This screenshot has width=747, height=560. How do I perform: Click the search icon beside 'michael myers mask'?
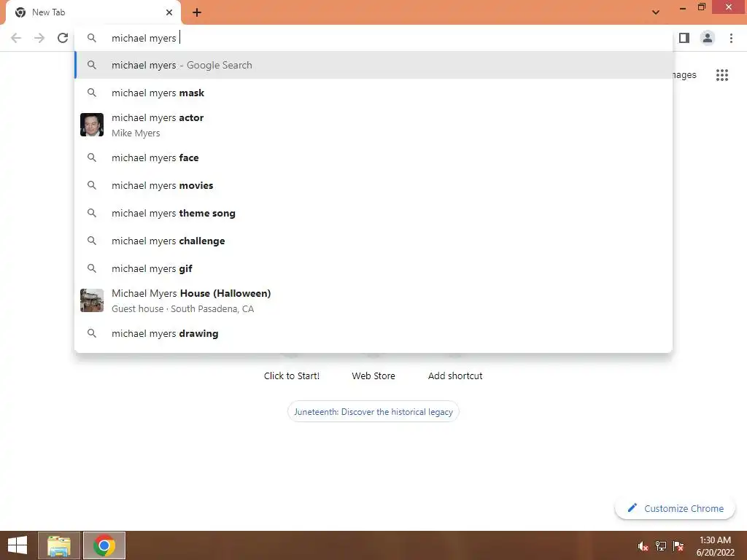92,93
